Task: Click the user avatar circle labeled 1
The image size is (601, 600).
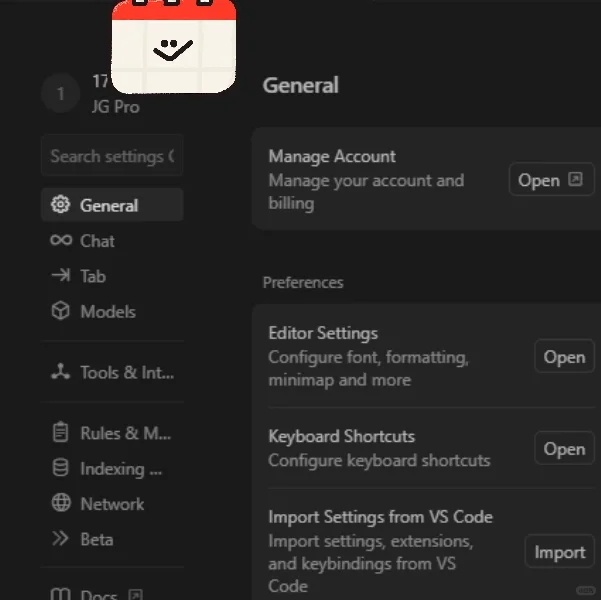Action: 61,94
